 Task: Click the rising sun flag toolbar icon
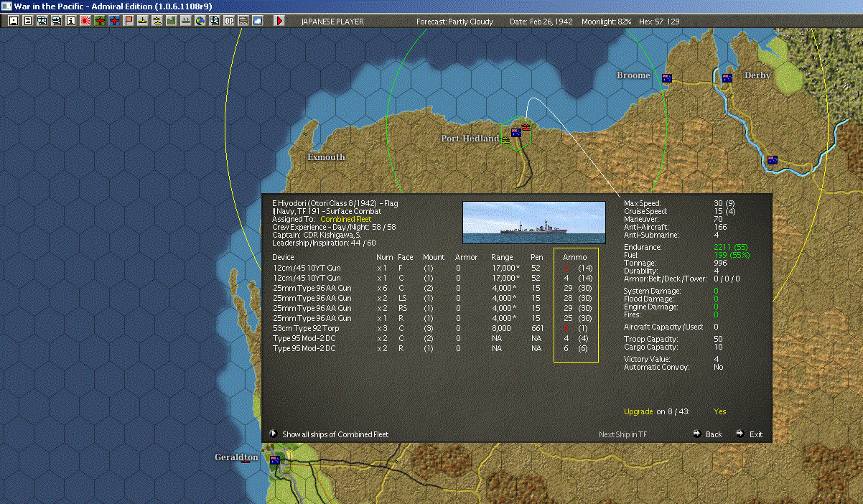tap(85, 21)
